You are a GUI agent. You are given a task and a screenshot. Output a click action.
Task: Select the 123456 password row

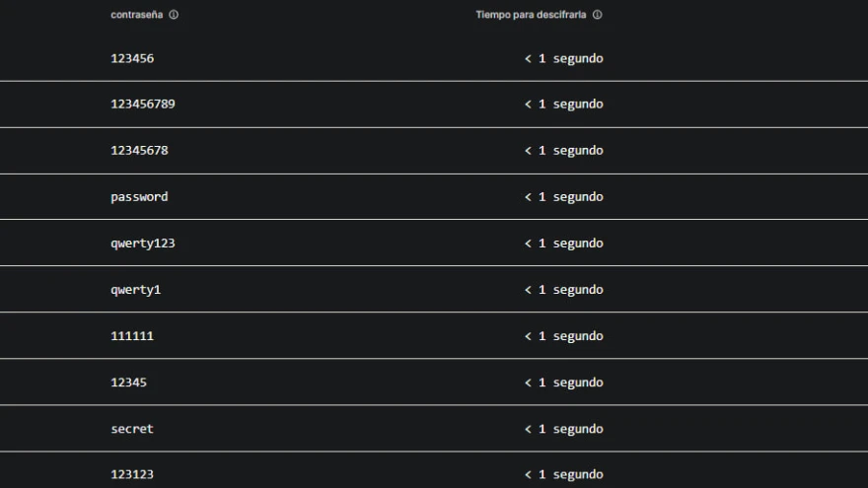[132, 58]
